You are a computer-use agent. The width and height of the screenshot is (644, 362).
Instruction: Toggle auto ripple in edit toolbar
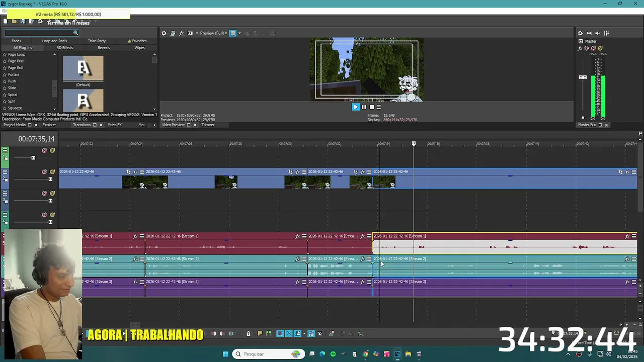point(297,333)
